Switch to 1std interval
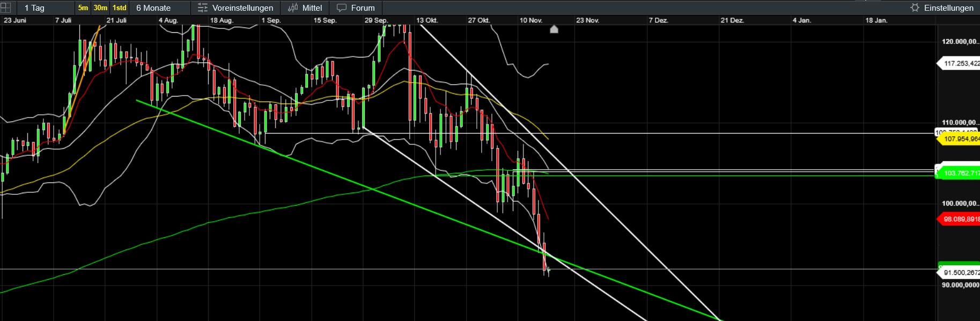The width and height of the screenshot is (980, 321). coord(120,8)
